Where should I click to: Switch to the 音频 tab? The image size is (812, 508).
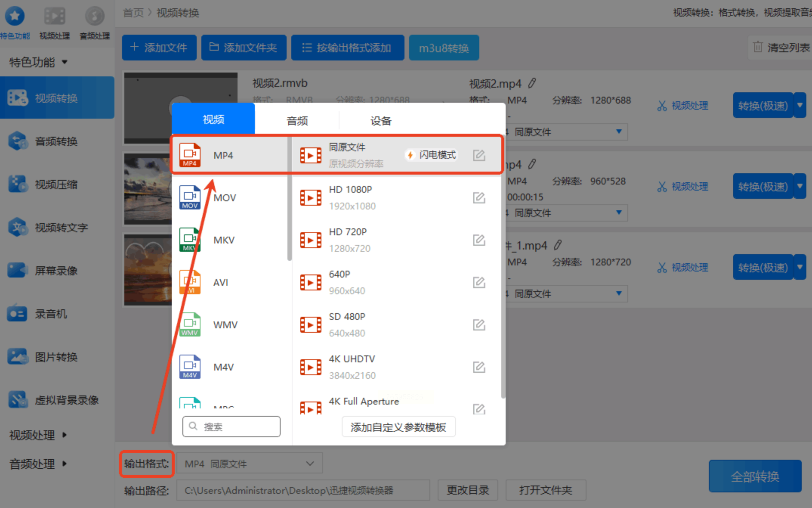click(297, 121)
